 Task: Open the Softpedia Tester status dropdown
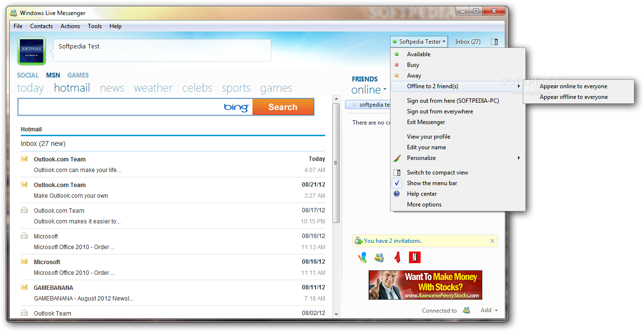419,42
